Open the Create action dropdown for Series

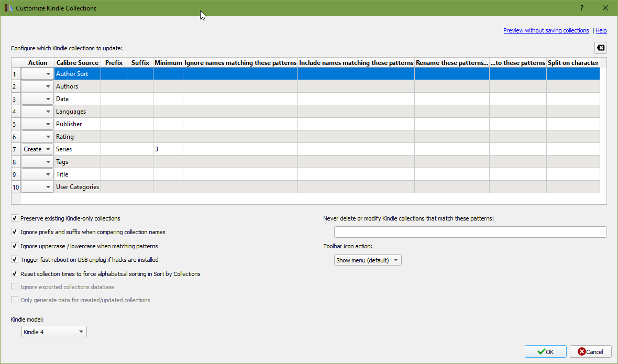click(x=37, y=149)
